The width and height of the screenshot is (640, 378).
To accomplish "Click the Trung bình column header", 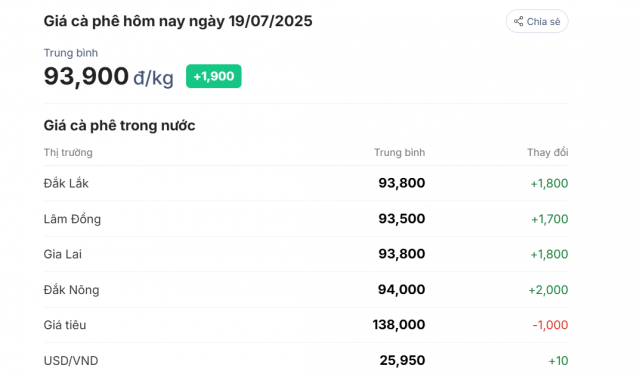I will pos(400,152).
